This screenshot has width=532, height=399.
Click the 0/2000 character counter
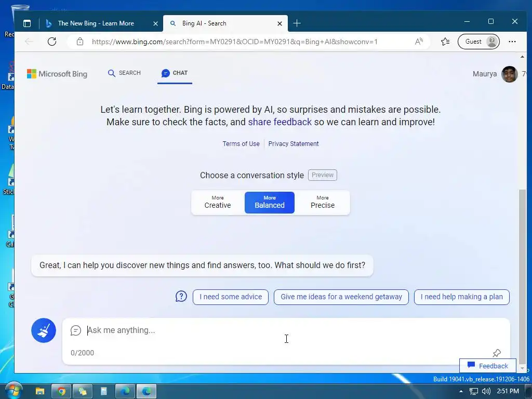pos(82,353)
